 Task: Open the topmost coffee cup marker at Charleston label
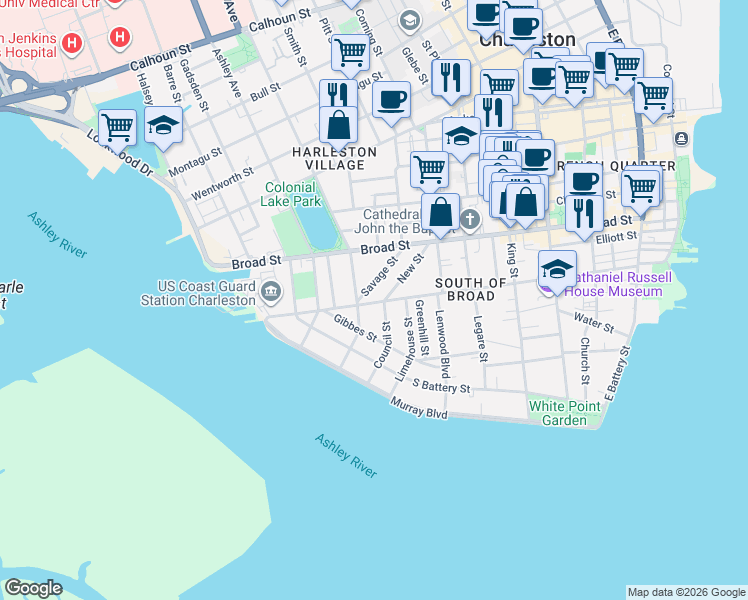pyautogui.click(x=486, y=13)
